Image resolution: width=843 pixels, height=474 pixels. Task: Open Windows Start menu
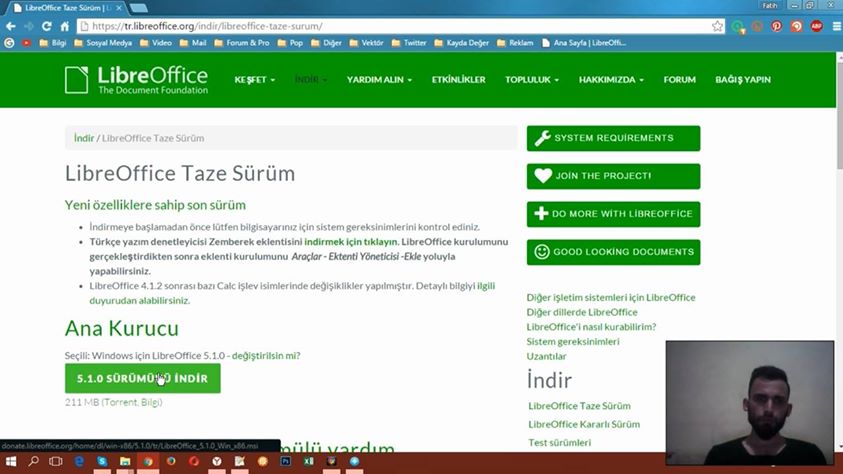(x=11, y=462)
